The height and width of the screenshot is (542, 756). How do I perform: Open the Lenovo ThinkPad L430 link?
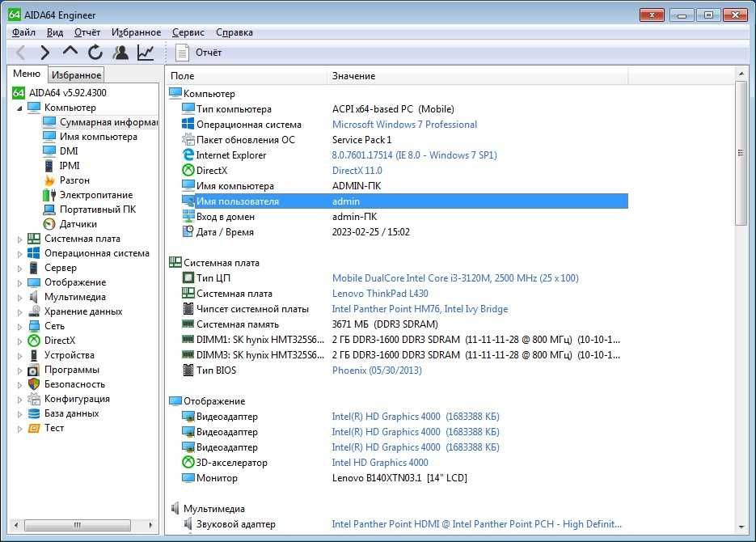click(380, 294)
